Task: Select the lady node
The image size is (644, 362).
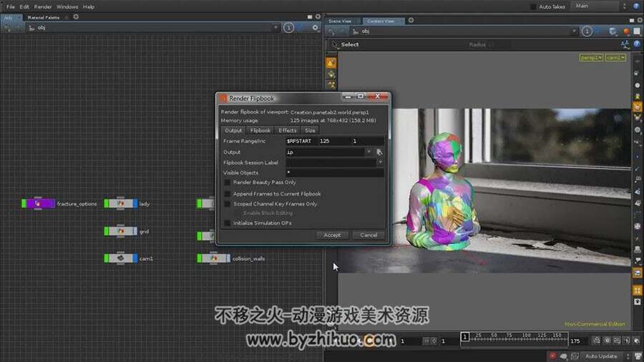Action: pos(121,204)
